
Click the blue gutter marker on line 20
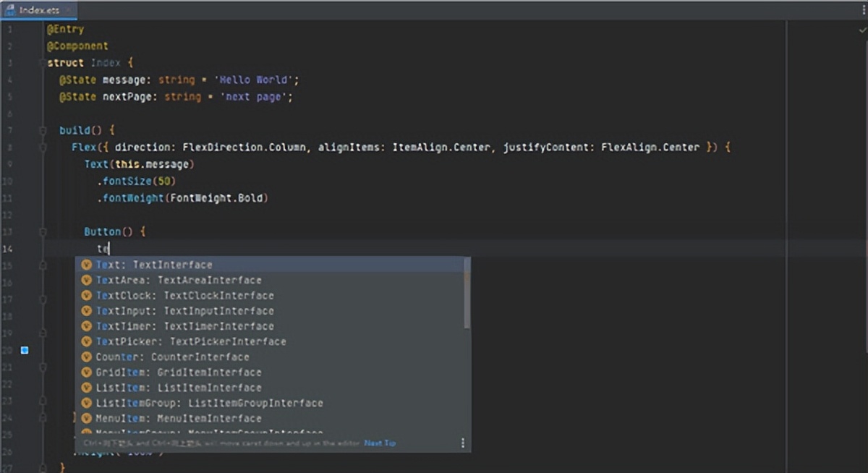point(25,350)
